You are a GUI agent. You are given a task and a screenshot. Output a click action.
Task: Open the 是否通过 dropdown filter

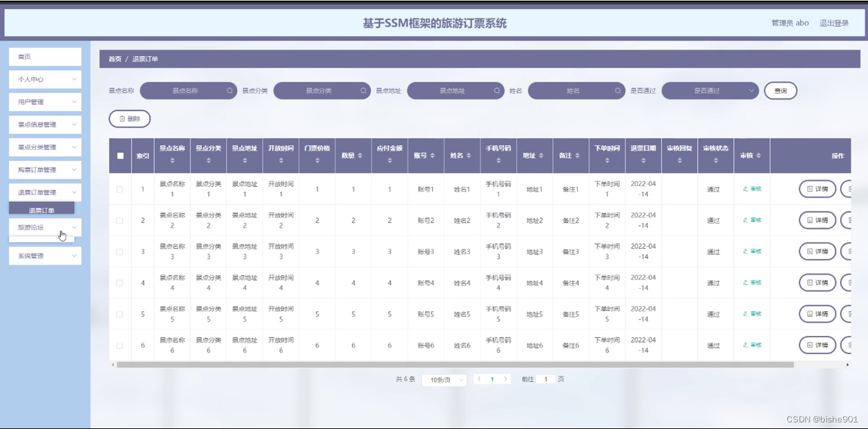pyautogui.click(x=710, y=91)
